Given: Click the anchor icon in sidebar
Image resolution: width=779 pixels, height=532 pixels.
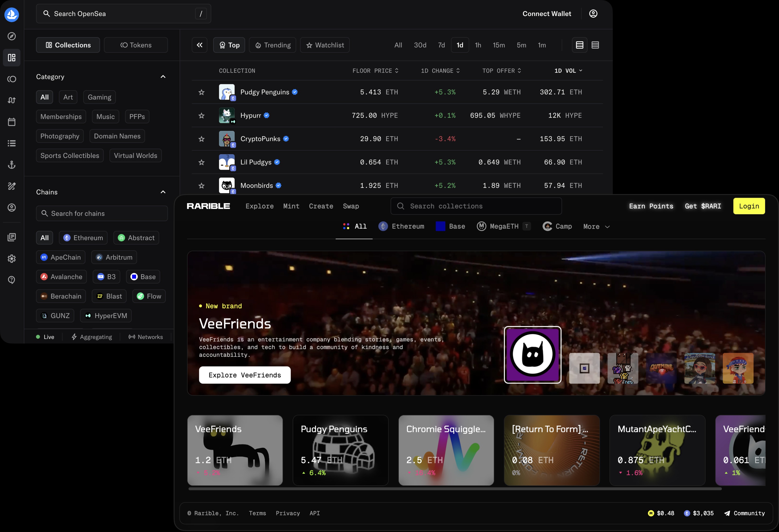Looking at the screenshot, I should [12, 165].
